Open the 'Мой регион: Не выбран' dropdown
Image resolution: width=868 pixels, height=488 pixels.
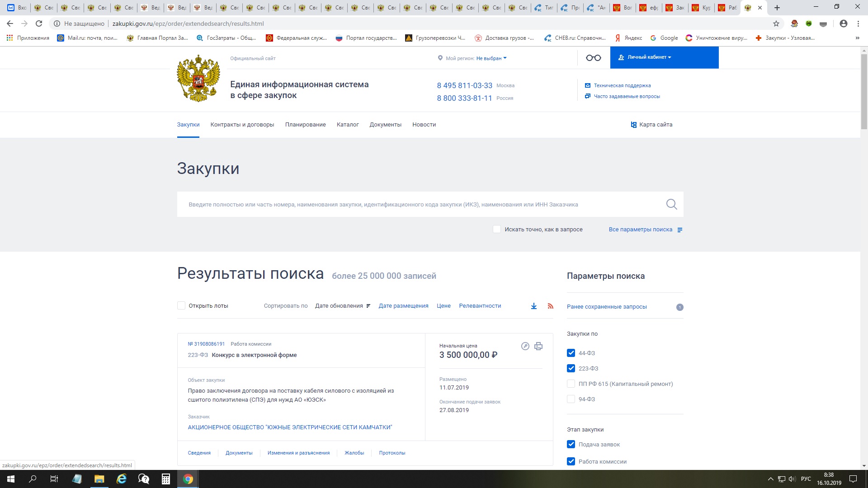491,58
